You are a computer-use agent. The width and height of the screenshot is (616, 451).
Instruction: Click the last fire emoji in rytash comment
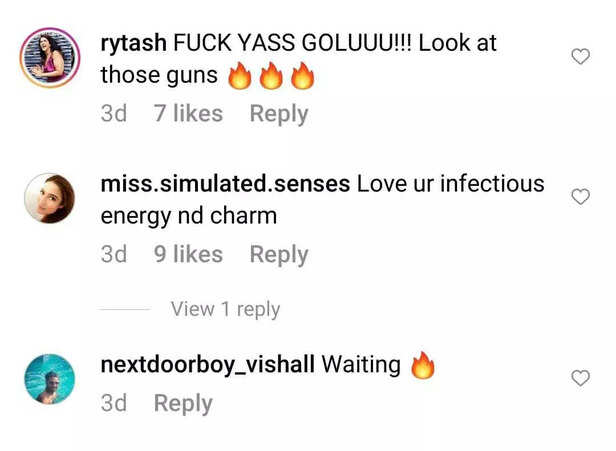(x=302, y=75)
